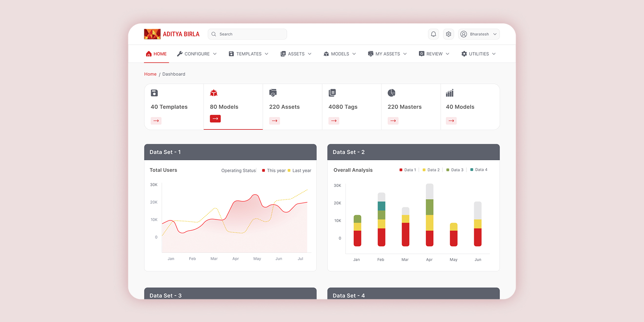Image resolution: width=644 pixels, height=322 pixels.
Task: Click the Tags stacked pages icon
Action: click(x=332, y=93)
